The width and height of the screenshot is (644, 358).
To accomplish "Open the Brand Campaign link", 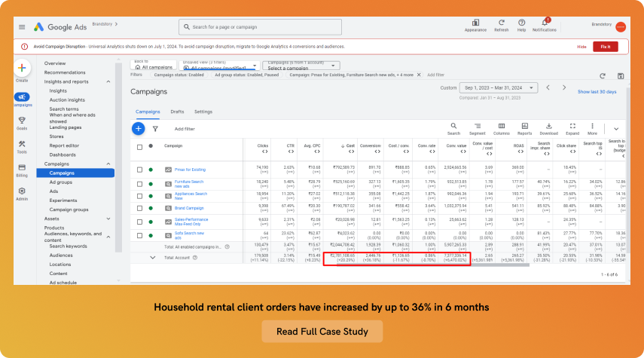I will point(189,208).
